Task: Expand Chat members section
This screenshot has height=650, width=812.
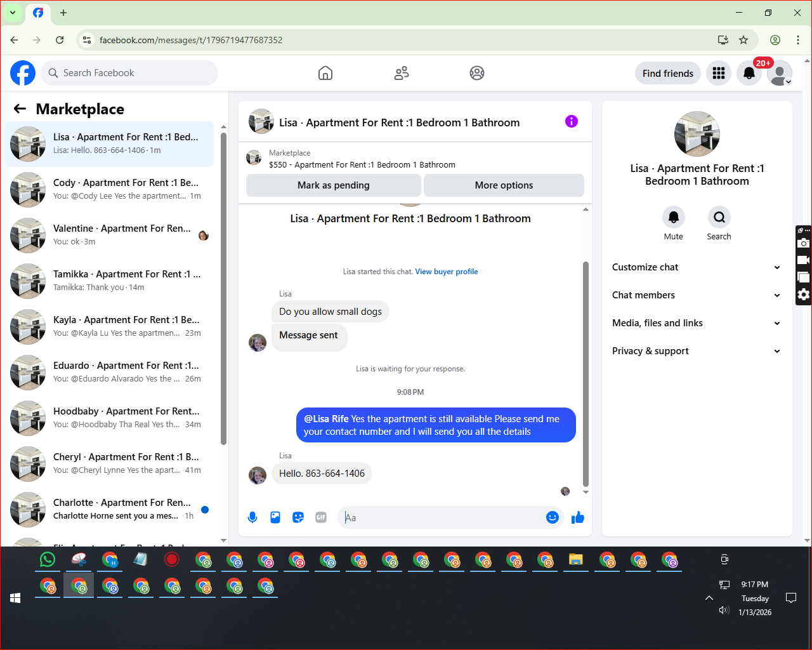Action: click(697, 295)
